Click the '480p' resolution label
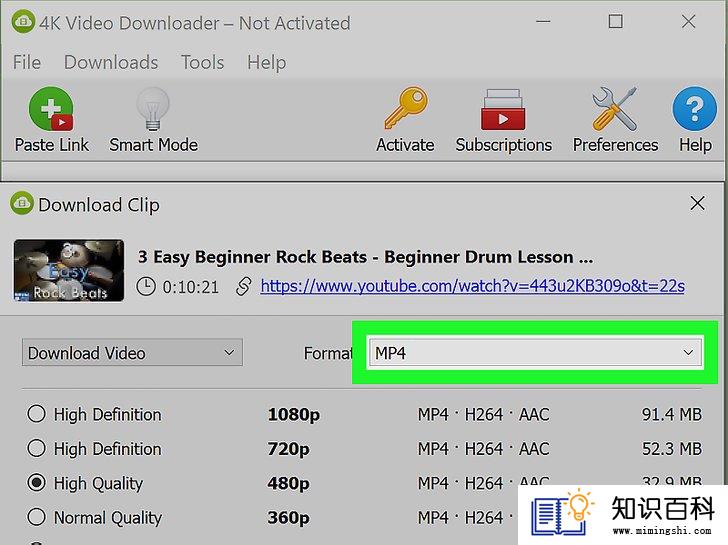The width and height of the screenshot is (728, 545). click(x=288, y=483)
